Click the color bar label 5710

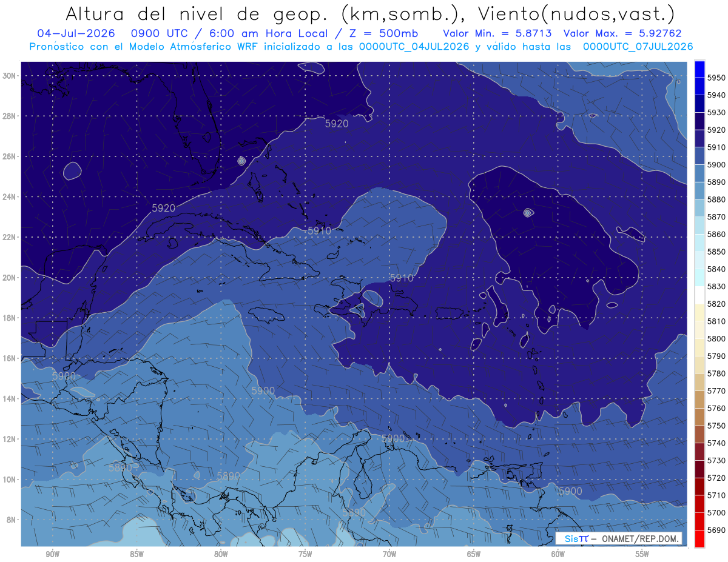[716, 495]
